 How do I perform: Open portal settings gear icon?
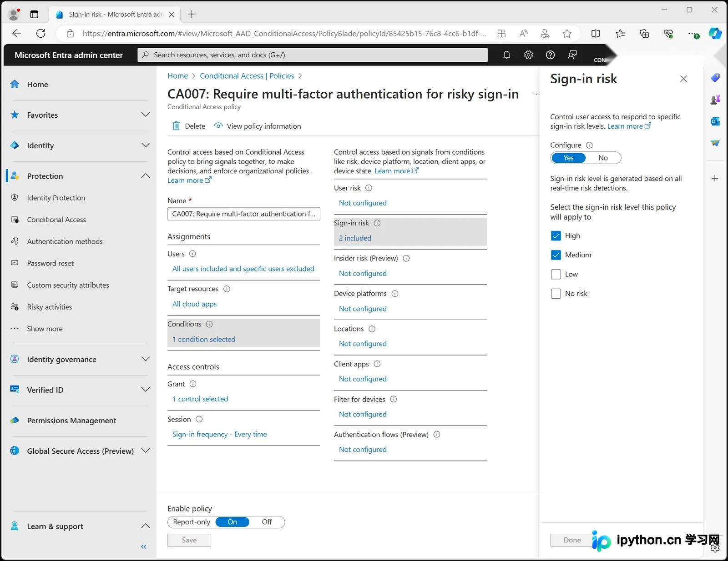point(528,55)
